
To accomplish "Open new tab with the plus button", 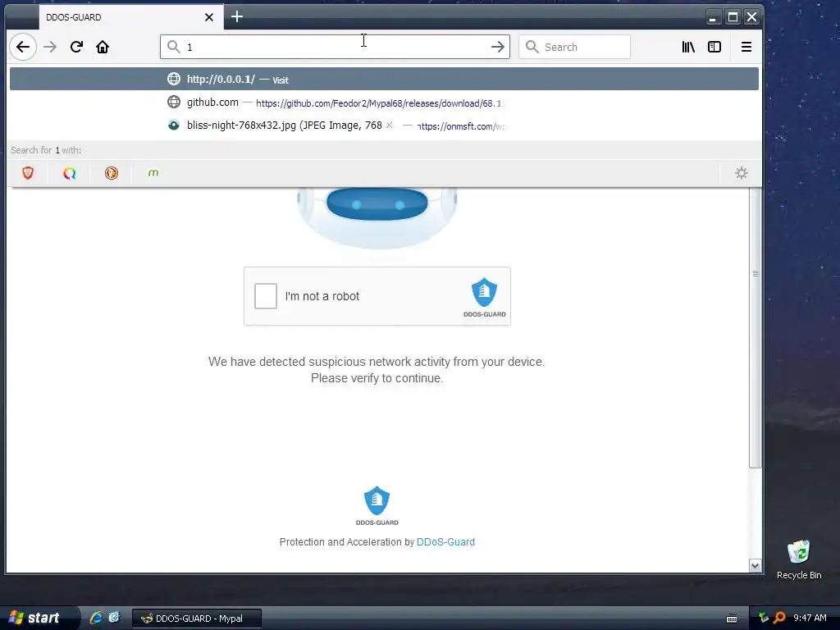I will (237, 16).
